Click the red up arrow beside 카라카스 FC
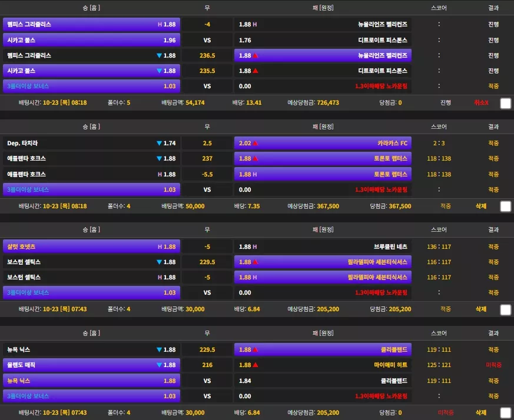Viewport: 514px width, 420px height. tap(256, 143)
